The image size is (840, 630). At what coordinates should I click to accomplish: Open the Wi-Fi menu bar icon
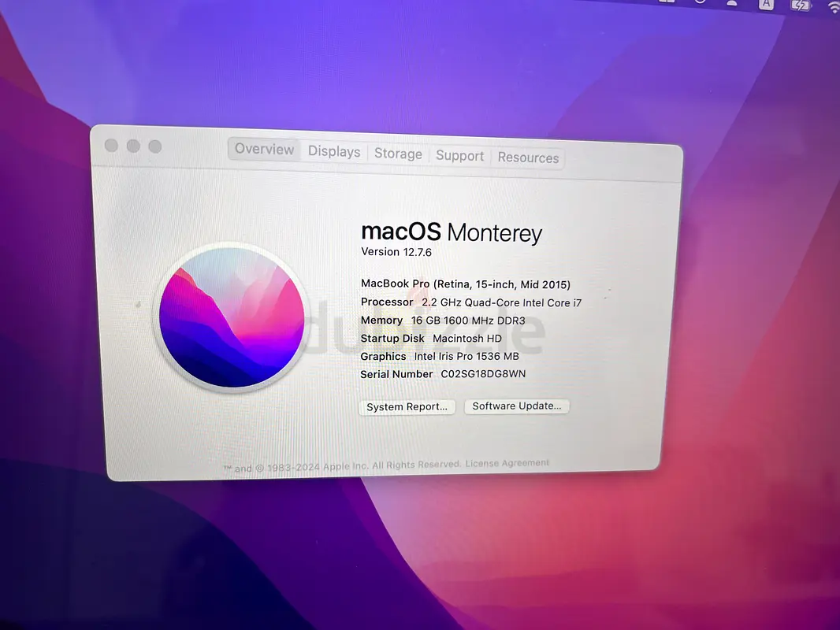coord(834,6)
